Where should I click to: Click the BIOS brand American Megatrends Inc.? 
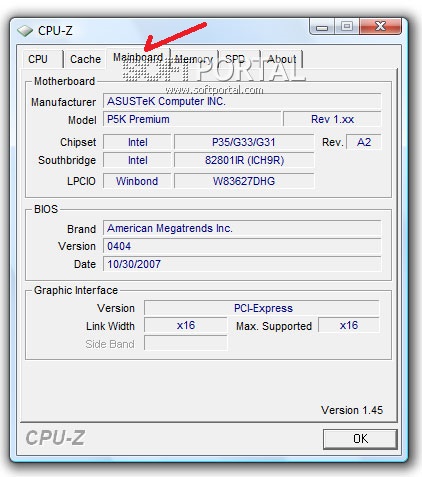click(x=242, y=228)
